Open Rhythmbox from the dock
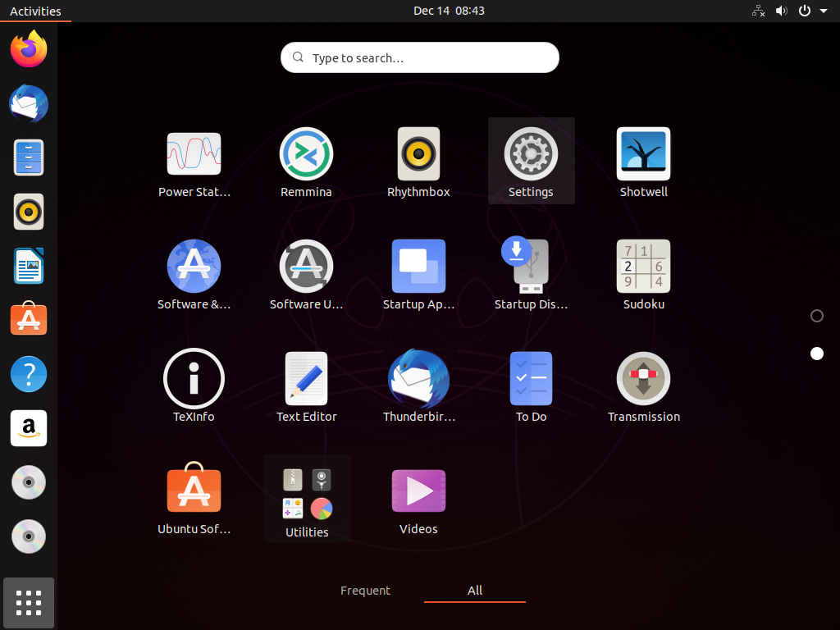The width and height of the screenshot is (840, 630). [x=29, y=212]
